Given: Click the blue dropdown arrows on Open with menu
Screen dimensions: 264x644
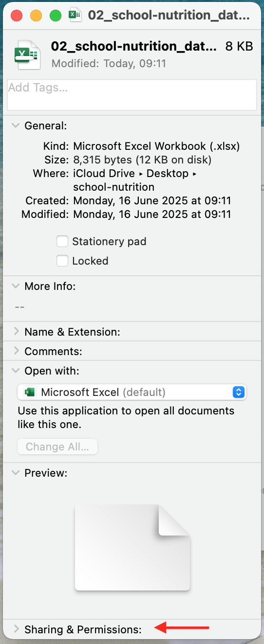Looking at the screenshot, I should pos(238,392).
